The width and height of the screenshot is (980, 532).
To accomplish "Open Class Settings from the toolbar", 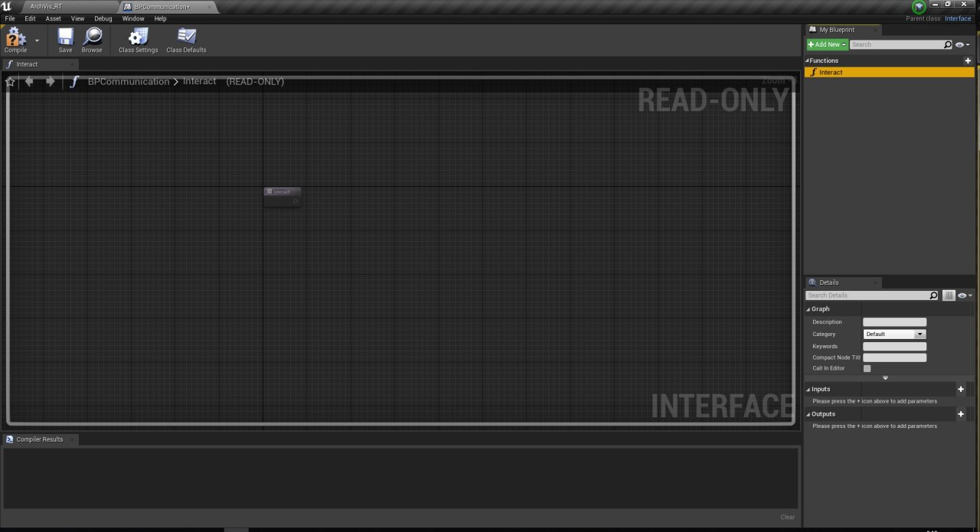I will 139,37.
